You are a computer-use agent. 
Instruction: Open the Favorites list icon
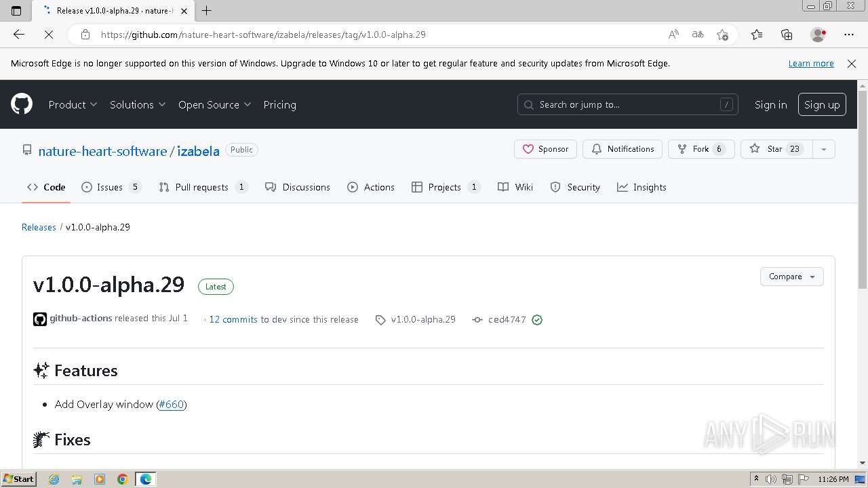pyautogui.click(x=757, y=35)
